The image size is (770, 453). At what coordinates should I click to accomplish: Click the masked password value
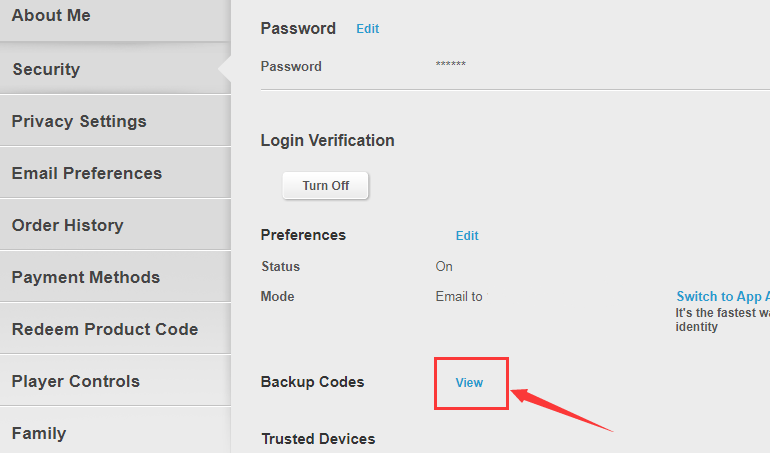click(451, 66)
